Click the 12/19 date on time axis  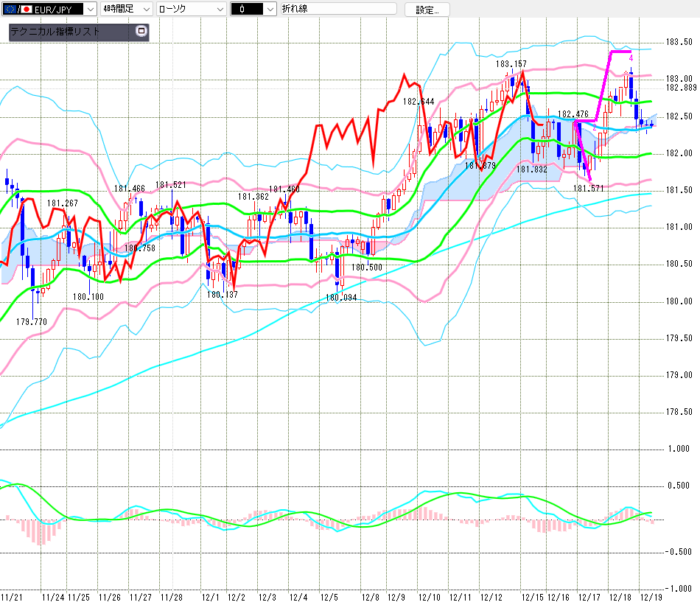pos(650,597)
